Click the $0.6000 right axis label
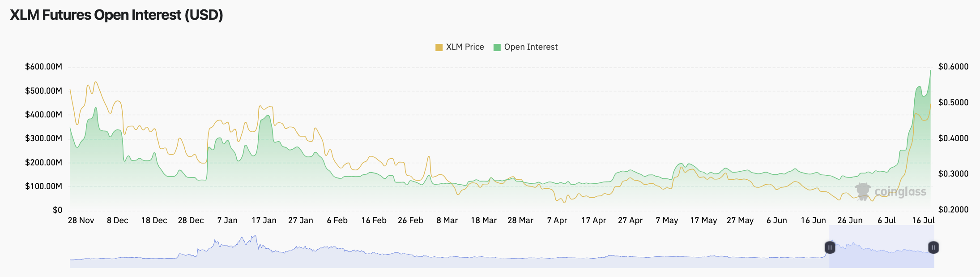Viewport: 980px width, 277px height. (953, 67)
